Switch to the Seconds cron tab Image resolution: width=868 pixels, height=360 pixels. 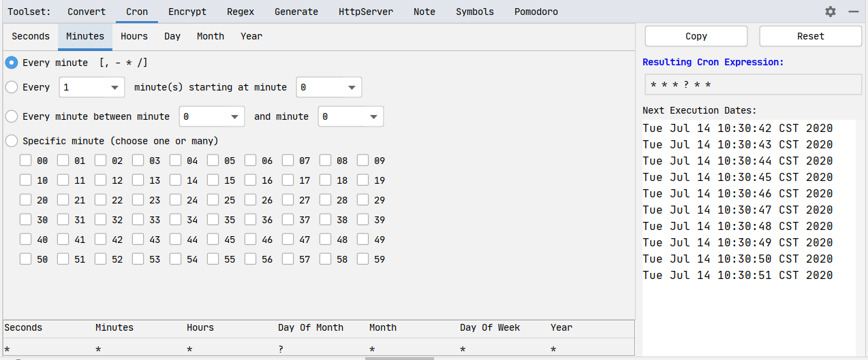pos(31,36)
